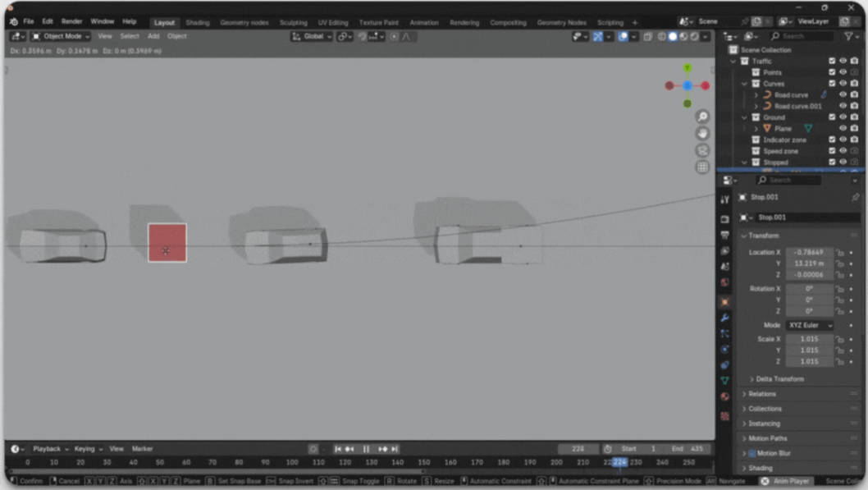Screen dimensions: 868x490
Task: Toggle the Plane object's visibility eye icon
Action: [x=843, y=128]
